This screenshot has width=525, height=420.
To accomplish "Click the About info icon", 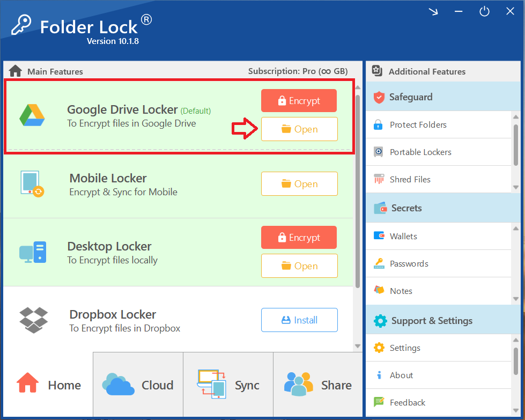I will [379, 375].
